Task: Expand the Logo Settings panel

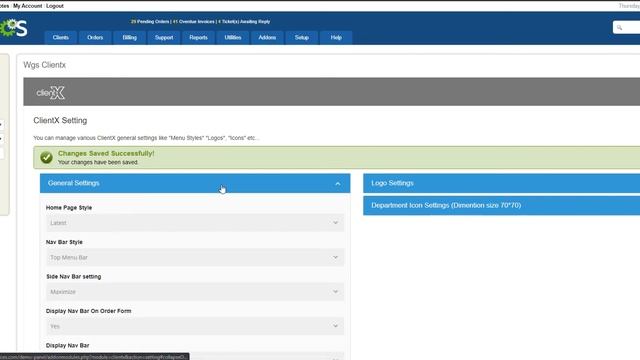Action: (502, 183)
